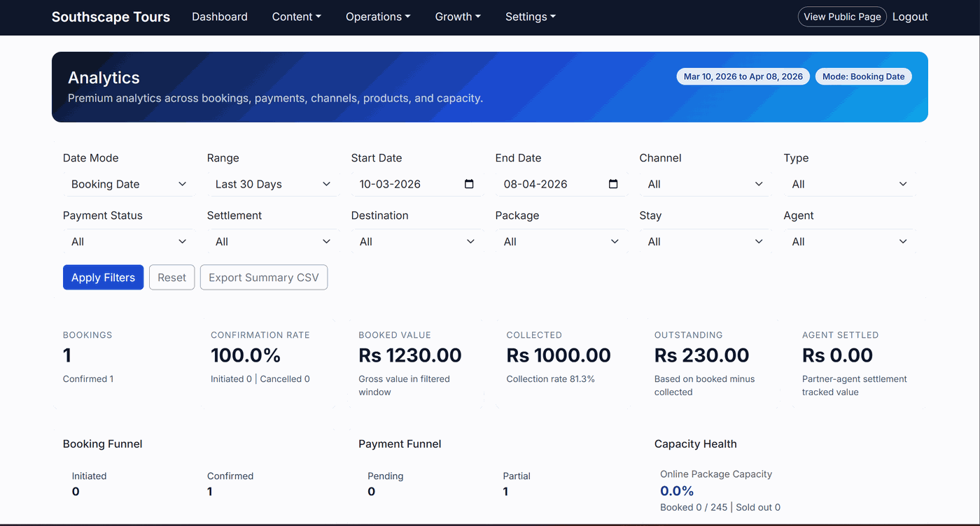This screenshot has width=980, height=526.
Task: Click the Initiated booking funnel label
Action: click(90, 476)
